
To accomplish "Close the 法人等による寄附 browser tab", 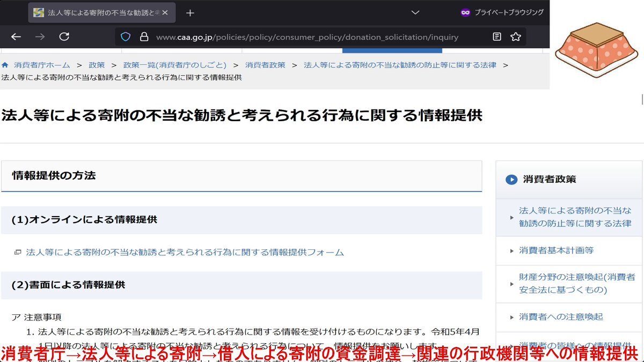I will click(165, 12).
